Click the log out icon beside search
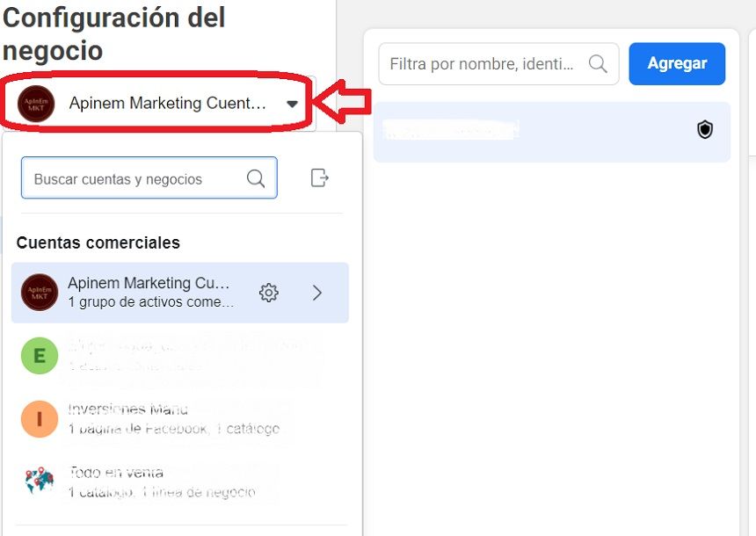This screenshot has width=756, height=536. (x=319, y=177)
